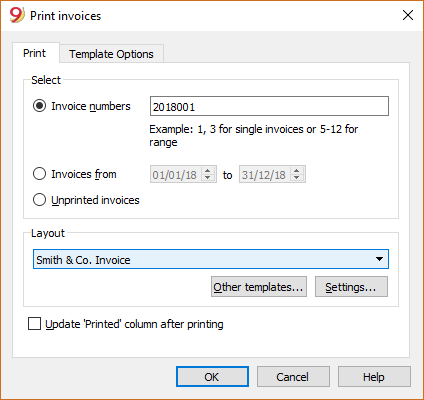
Task: Select the Invoices from radio button
Action: pyautogui.click(x=39, y=174)
